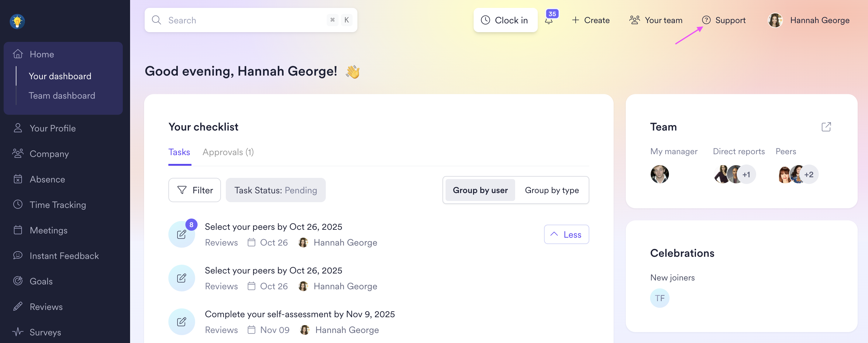The width and height of the screenshot is (868, 343).
Task: Open the Absence section
Action: 47,179
